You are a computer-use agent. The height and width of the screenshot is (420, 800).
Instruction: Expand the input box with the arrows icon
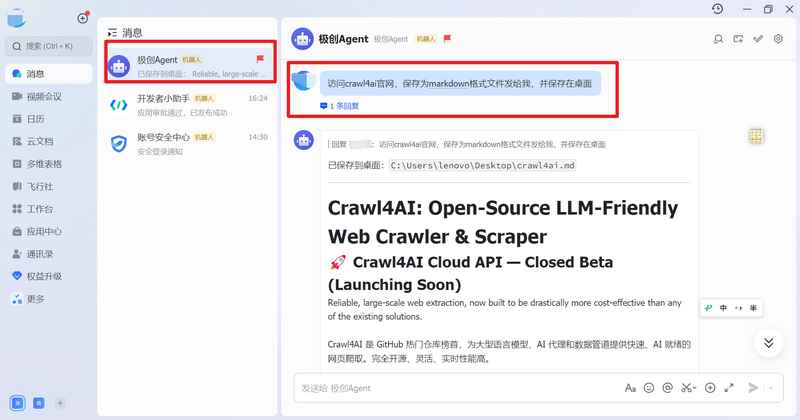(x=729, y=388)
